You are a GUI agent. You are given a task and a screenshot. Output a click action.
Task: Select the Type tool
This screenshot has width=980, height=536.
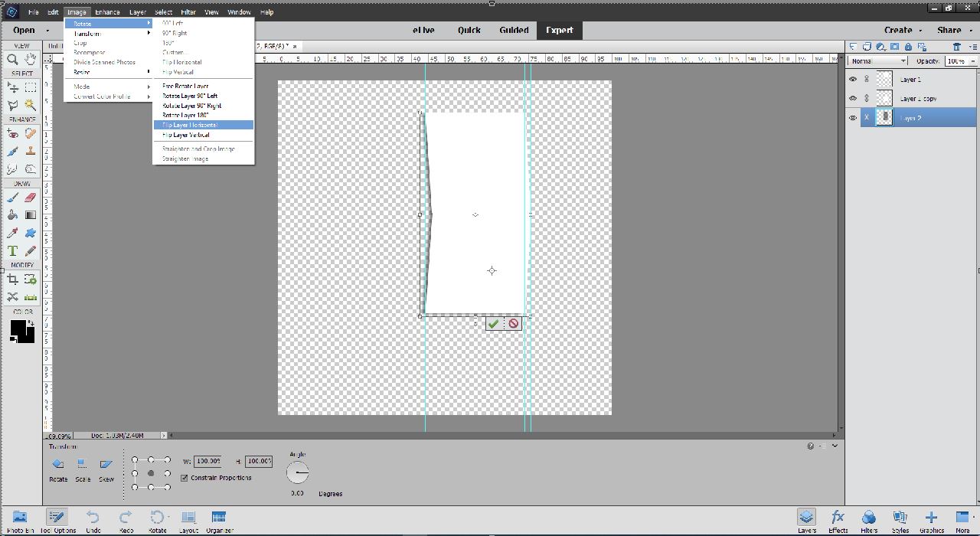point(12,250)
